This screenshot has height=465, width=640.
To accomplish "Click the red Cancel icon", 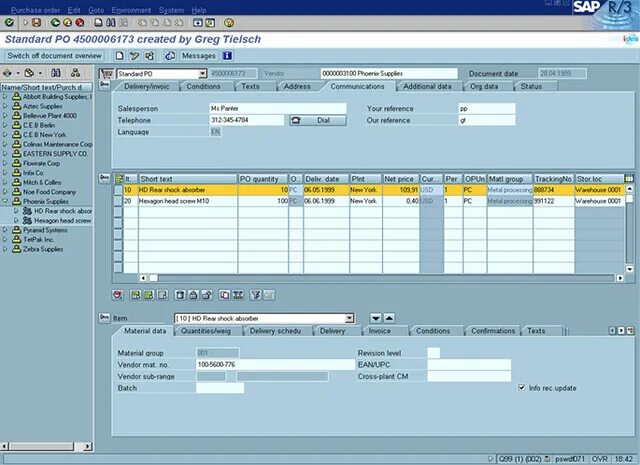I will 80,22.
